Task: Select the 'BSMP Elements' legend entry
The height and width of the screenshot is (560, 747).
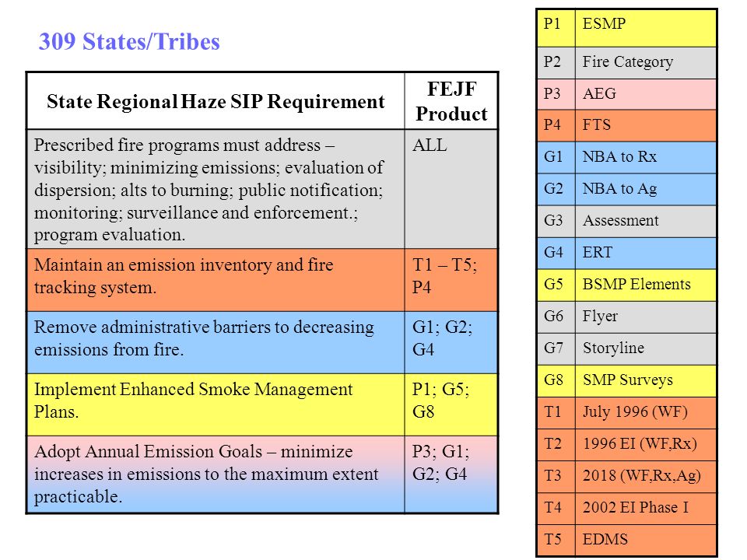Action: coord(646,285)
